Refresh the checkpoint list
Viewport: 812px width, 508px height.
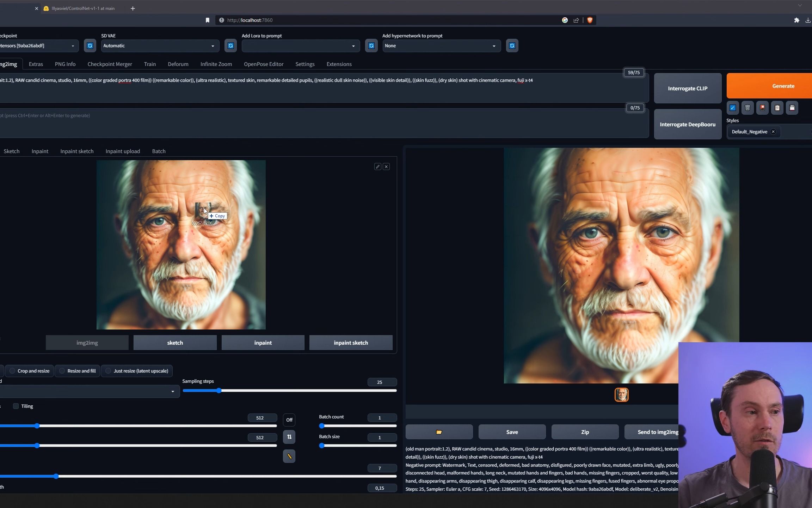(90, 46)
